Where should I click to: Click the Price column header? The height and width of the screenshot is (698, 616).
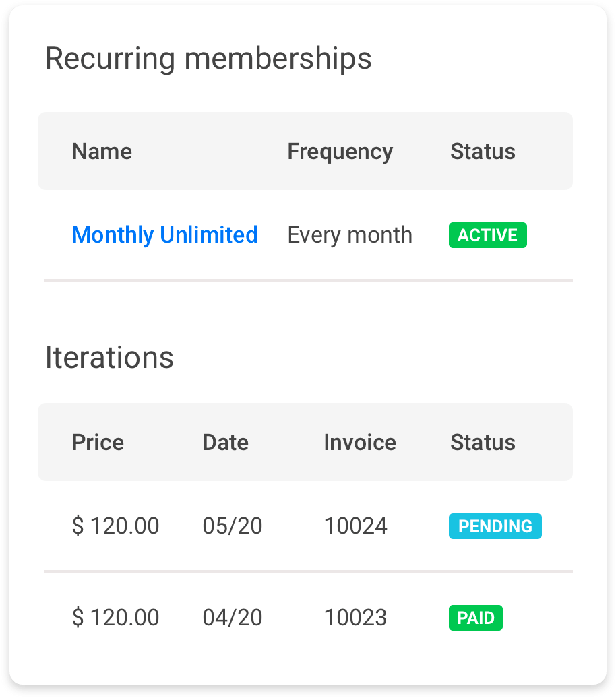(x=98, y=442)
